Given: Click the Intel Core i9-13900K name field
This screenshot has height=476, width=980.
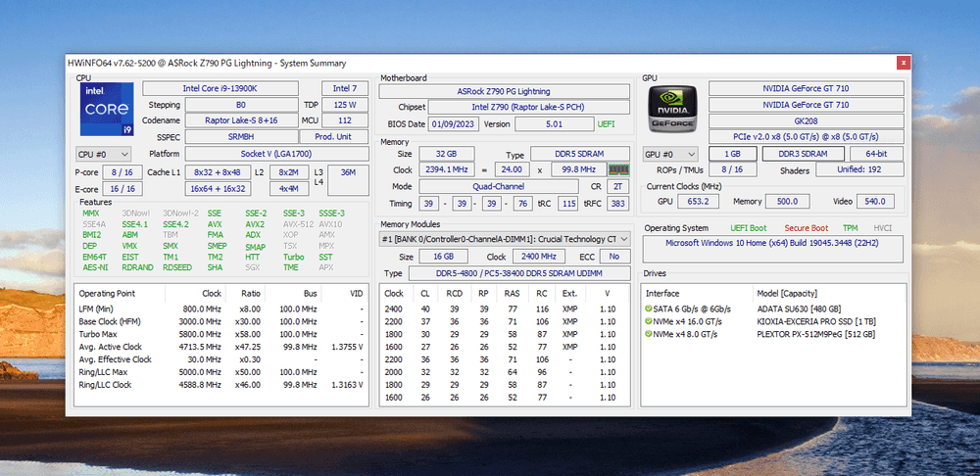Looking at the screenshot, I should [220, 89].
